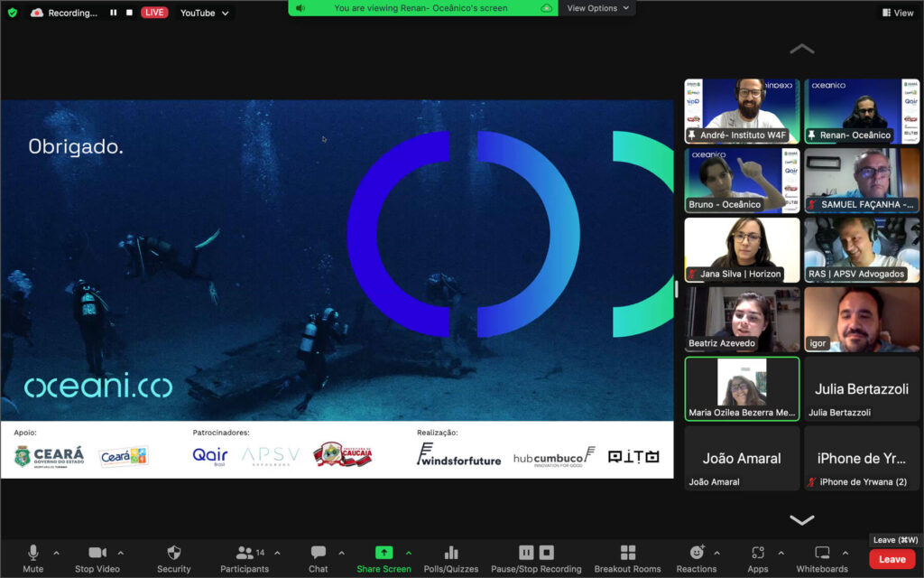Open the Security shield options
The width and height of the screenshot is (924, 578).
click(174, 557)
